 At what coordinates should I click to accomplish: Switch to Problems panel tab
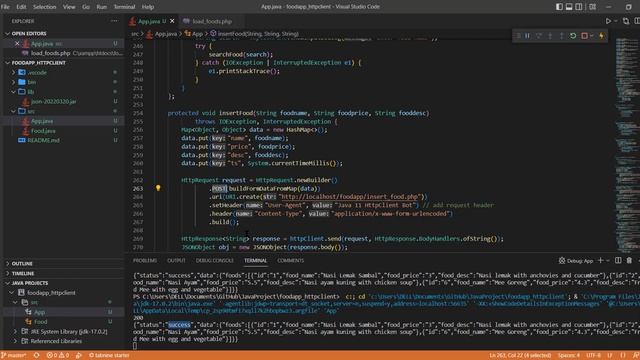coord(145,260)
